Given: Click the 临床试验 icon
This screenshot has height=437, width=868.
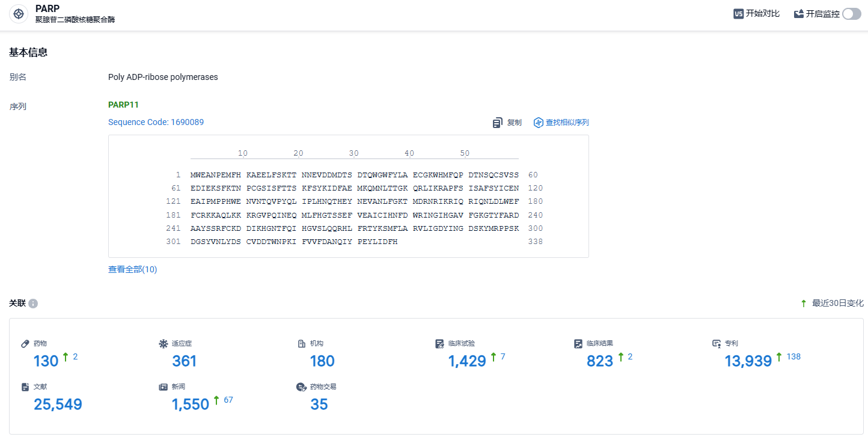Looking at the screenshot, I should tap(440, 344).
